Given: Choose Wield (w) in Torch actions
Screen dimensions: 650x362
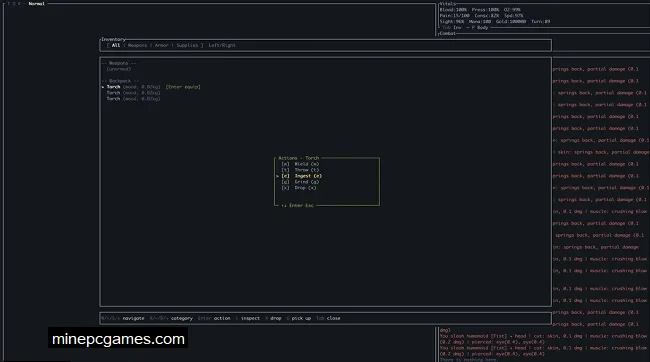Looking at the screenshot, I should pos(300,164).
